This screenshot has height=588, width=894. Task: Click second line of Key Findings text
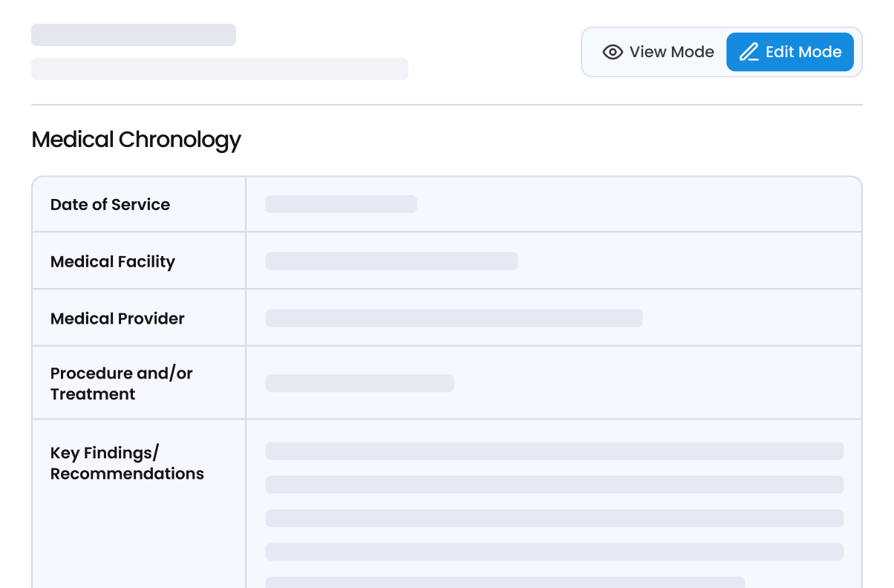click(554, 485)
